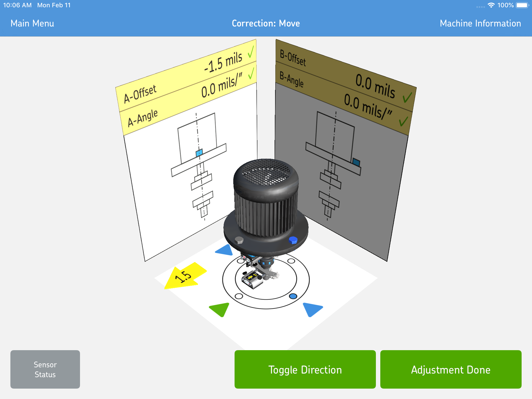The image size is (532, 399).
Task: Tap the blue foot circle on floor ring
Action: pos(293,296)
